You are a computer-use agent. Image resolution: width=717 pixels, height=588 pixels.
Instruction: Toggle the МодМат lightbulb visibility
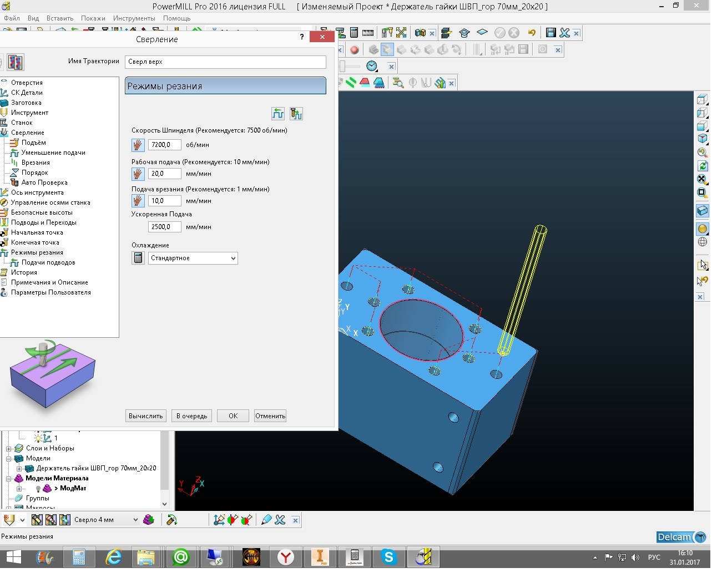[x=38, y=489]
